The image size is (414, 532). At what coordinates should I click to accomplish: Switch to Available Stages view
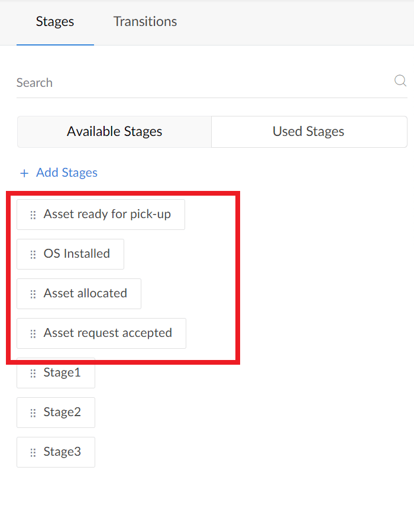114,132
